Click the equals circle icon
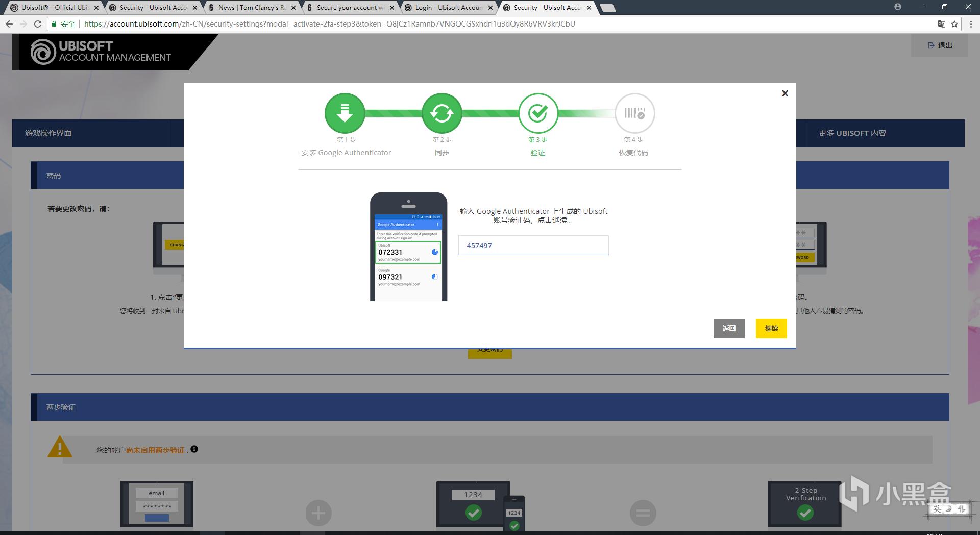 pos(643,513)
